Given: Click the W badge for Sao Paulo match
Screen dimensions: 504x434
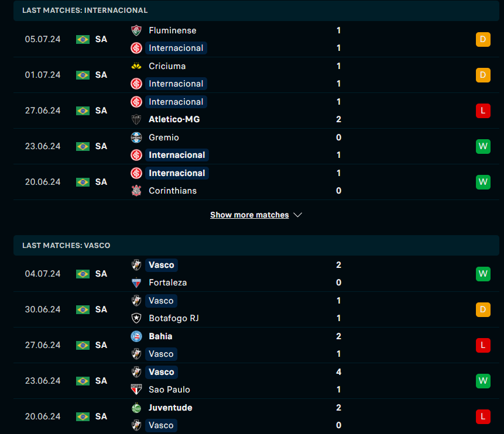Looking at the screenshot, I should point(483,381).
